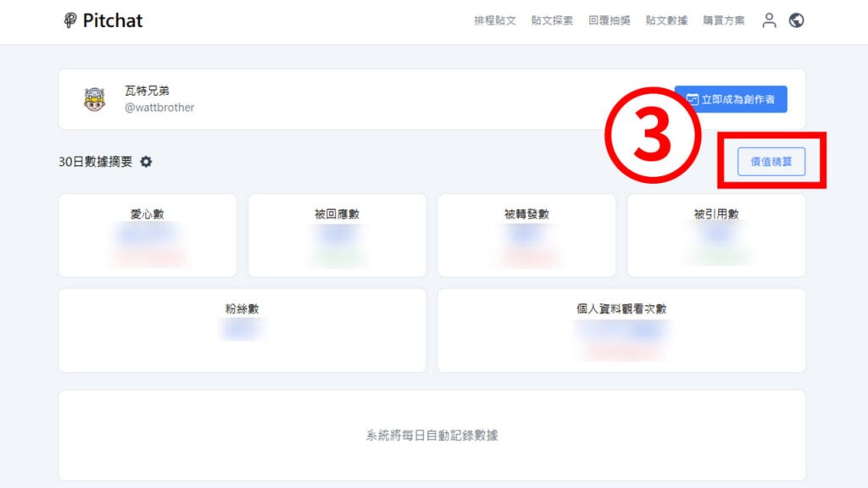The height and width of the screenshot is (488, 868).
Task: Open the 排程貼文 menu item
Action: point(495,20)
